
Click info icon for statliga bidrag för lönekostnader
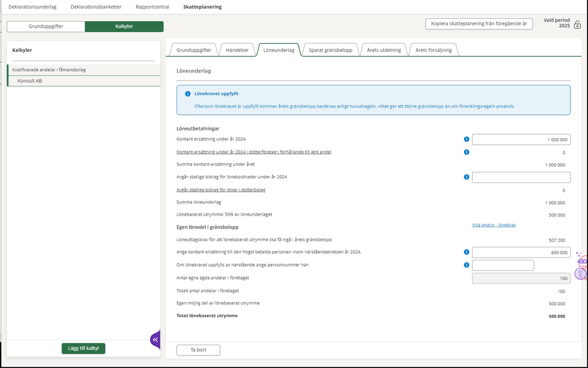coord(467,177)
